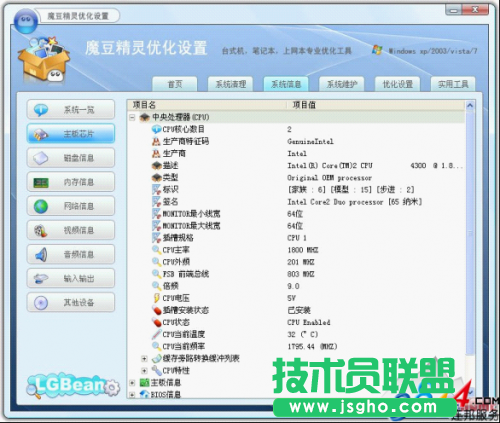The width and height of the screenshot is (500, 423).
Task: Open the 其他设备 section
Action: 71,302
